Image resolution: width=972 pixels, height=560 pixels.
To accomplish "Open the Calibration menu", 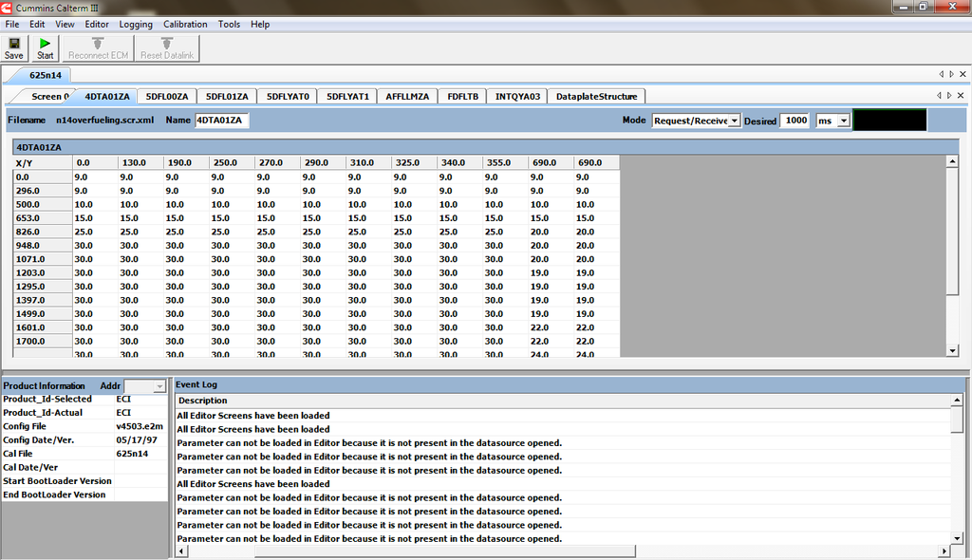I will [185, 24].
